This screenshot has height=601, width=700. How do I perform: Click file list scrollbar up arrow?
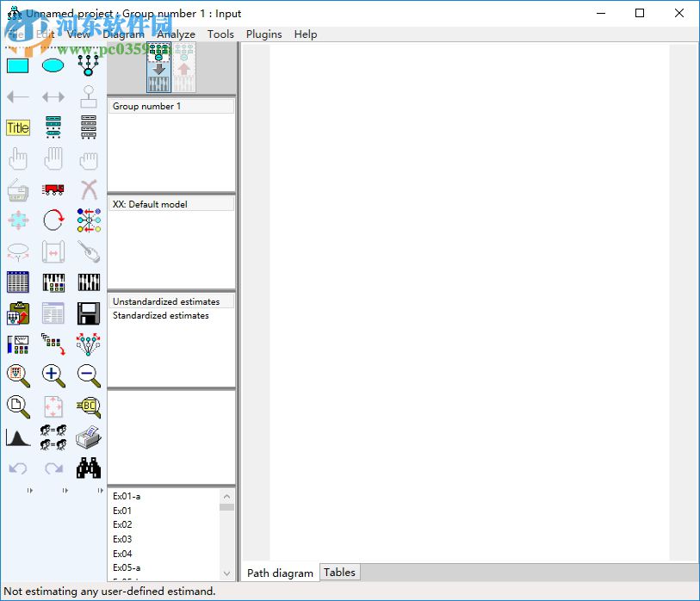226,497
